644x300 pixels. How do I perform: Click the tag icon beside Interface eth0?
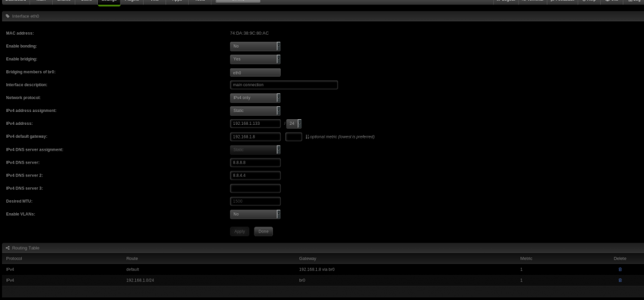(8, 16)
